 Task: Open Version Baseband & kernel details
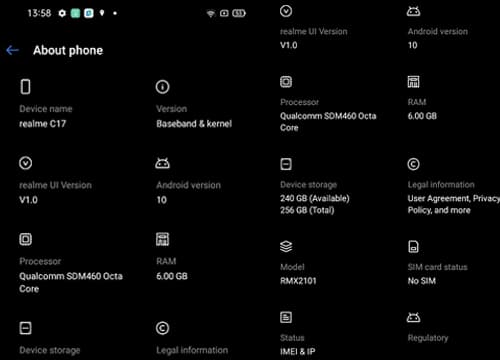[x=194, y=104]
